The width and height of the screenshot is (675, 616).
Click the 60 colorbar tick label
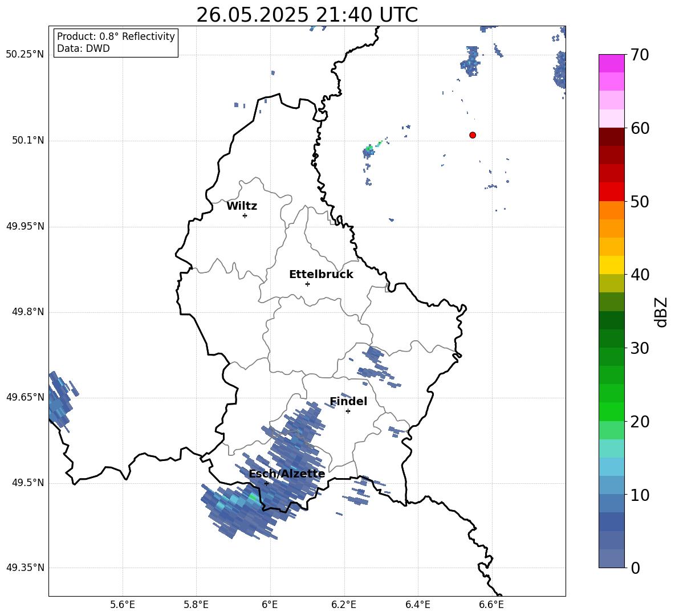pyautogui.click(x=640, y=128)
